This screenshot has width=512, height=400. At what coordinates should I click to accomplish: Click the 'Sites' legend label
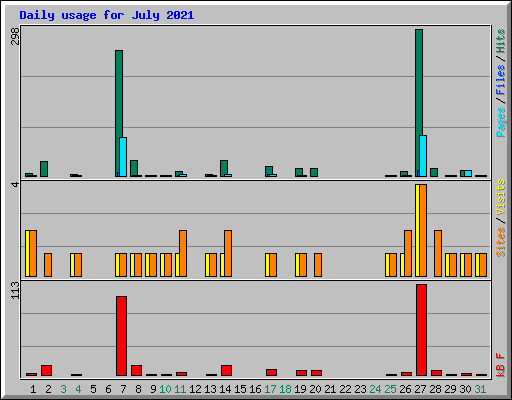point(500,242)
